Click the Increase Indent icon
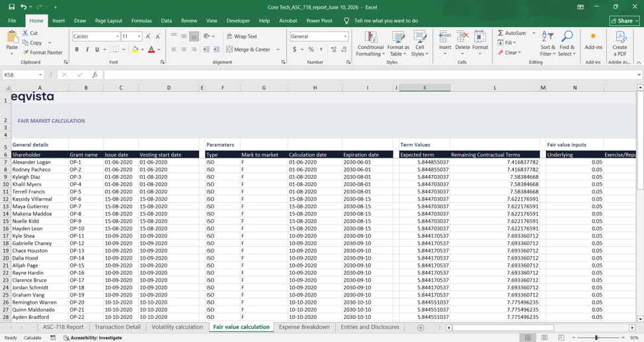644x342 pixels. coord(217,50)
